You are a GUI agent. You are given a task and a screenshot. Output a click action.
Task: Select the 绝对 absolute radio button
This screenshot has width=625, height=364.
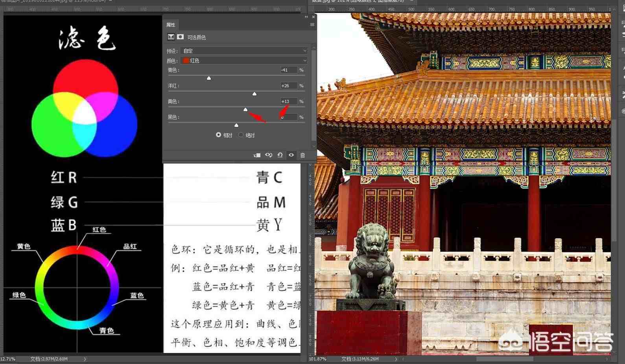[x=241, y=135]
